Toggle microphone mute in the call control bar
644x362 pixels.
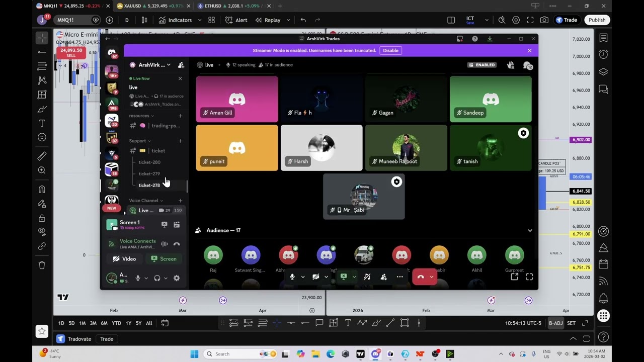click(x=292, y=277)
